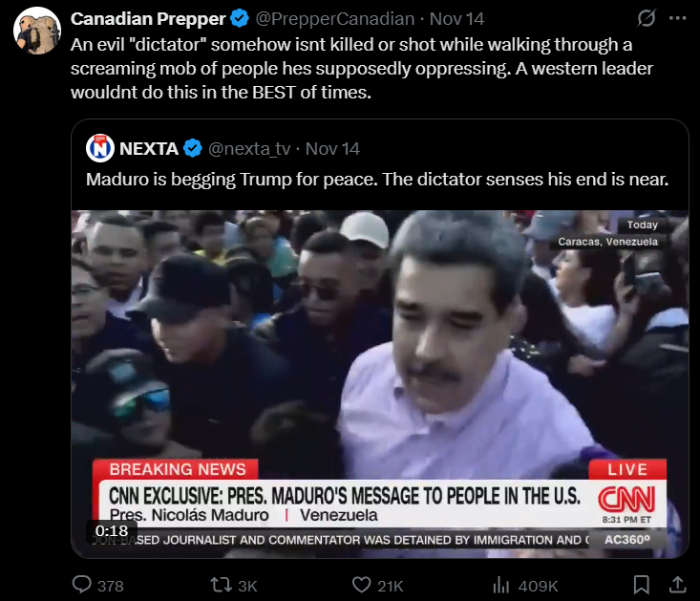Click the NEXTA account name

[x=149, y=149]
